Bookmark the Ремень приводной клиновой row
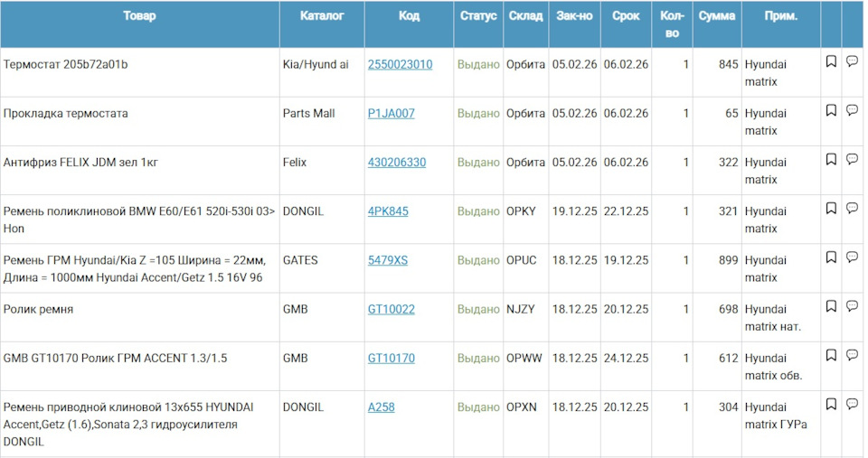Image resolution: width=868 pixels, height=458 pixels. pos(831,404)
